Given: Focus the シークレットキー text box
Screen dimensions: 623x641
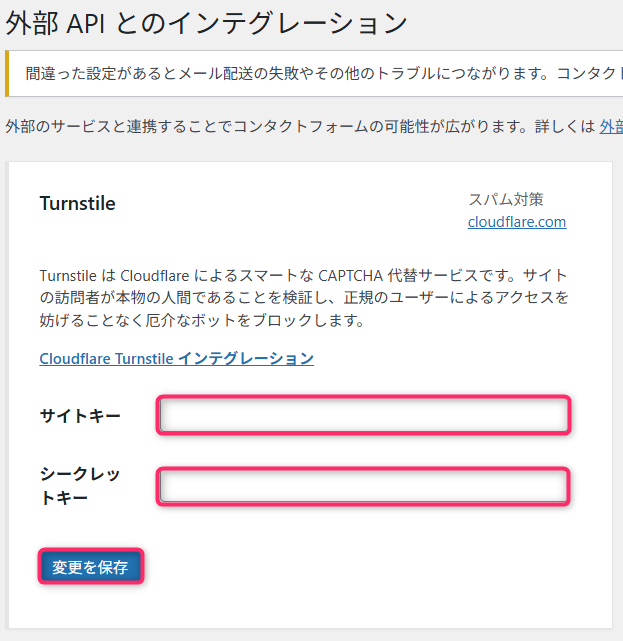Looking at the screenshot, I should pos(364,487).
